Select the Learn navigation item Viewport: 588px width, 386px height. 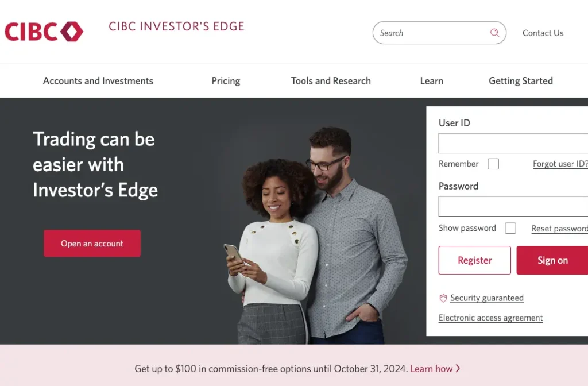432,80
